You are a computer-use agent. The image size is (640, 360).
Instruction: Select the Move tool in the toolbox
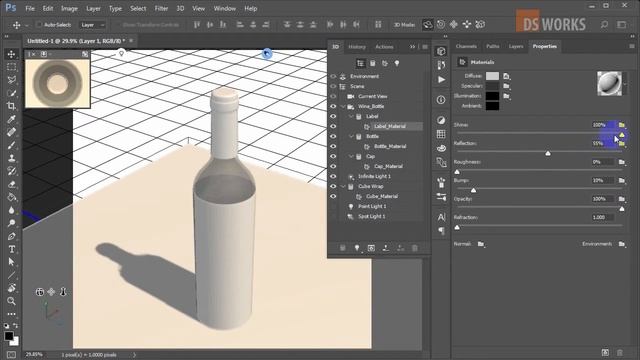click(x=11, y=54)
